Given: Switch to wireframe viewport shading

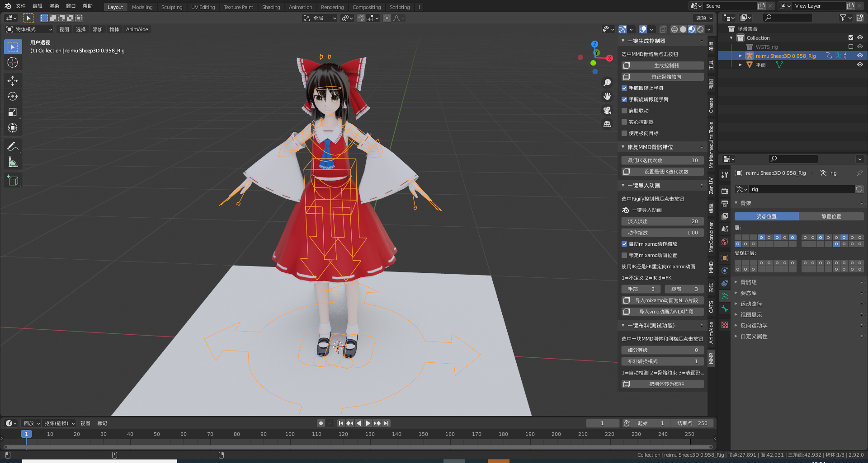Looking at the screenshot, I should pos(674,29).
